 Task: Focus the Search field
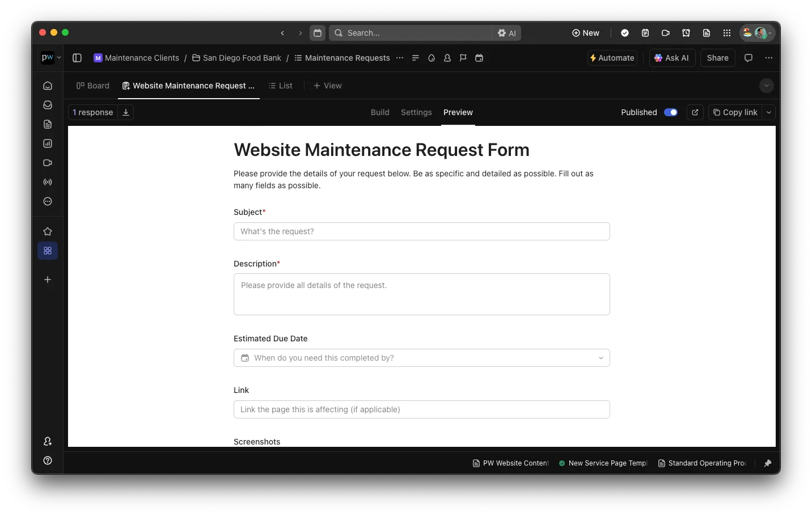coord(411,33)
